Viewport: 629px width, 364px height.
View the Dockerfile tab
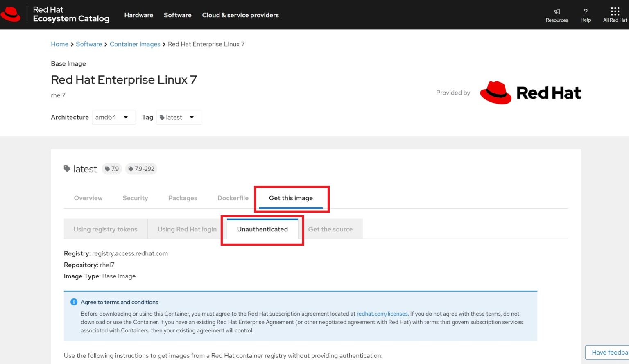233,198
